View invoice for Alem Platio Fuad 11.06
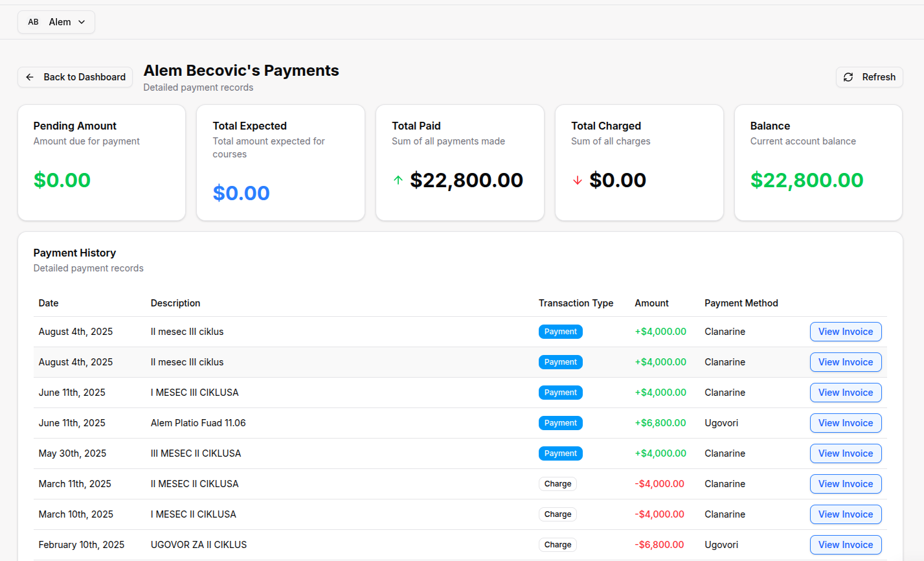Viewport: 924px width, 561px height. click(845, 423)
